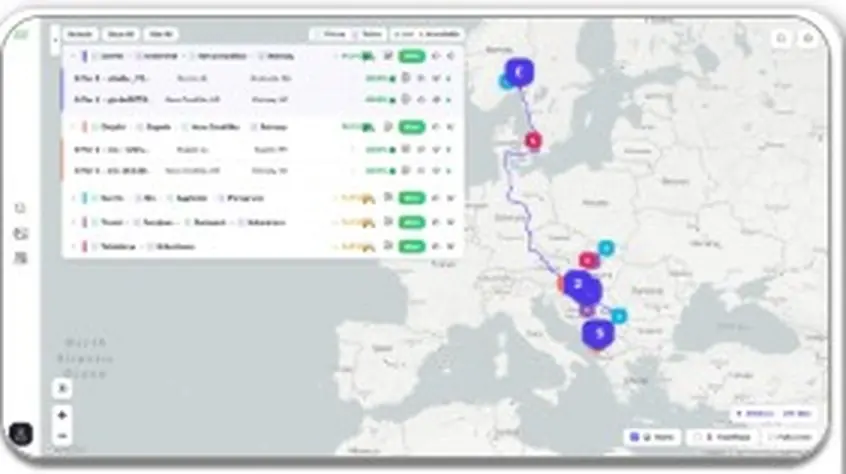Click the last icon in the orange-marked route row
This screenshot has width=846, height=474.
coord(451,127)
